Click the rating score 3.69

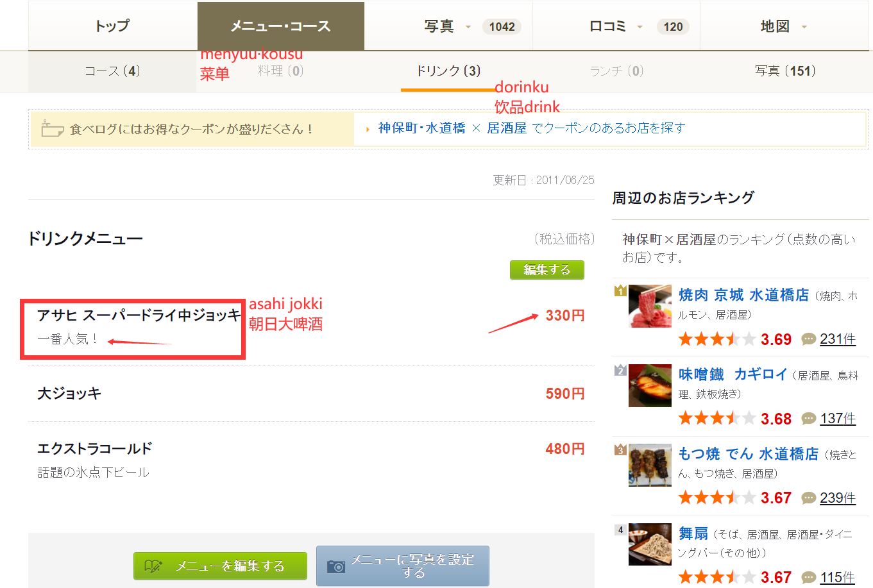click(776, 339)
